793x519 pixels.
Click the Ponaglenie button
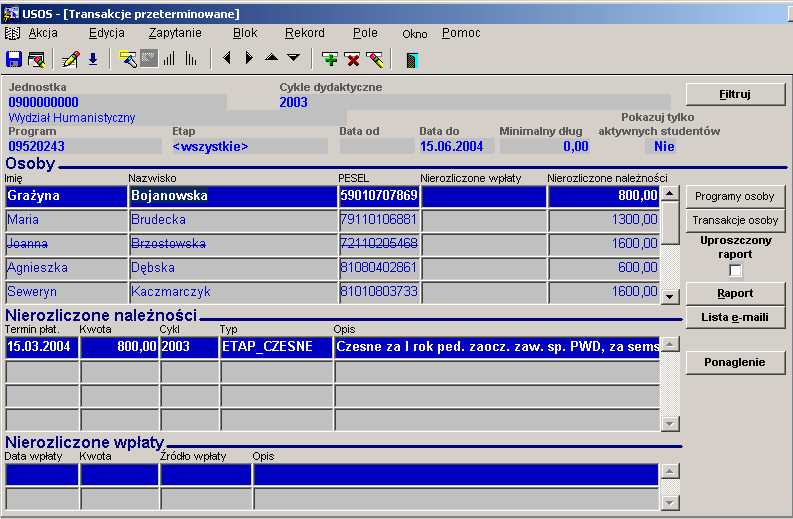735,362
